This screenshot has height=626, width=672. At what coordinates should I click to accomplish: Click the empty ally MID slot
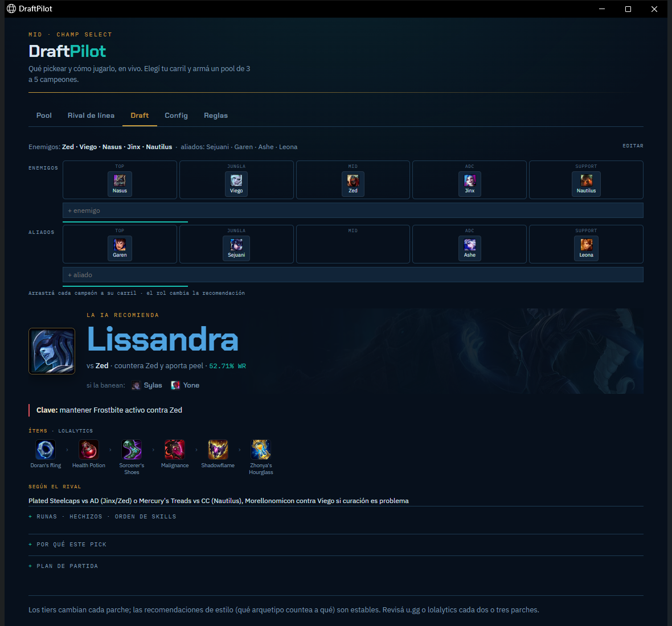(353, 244)
